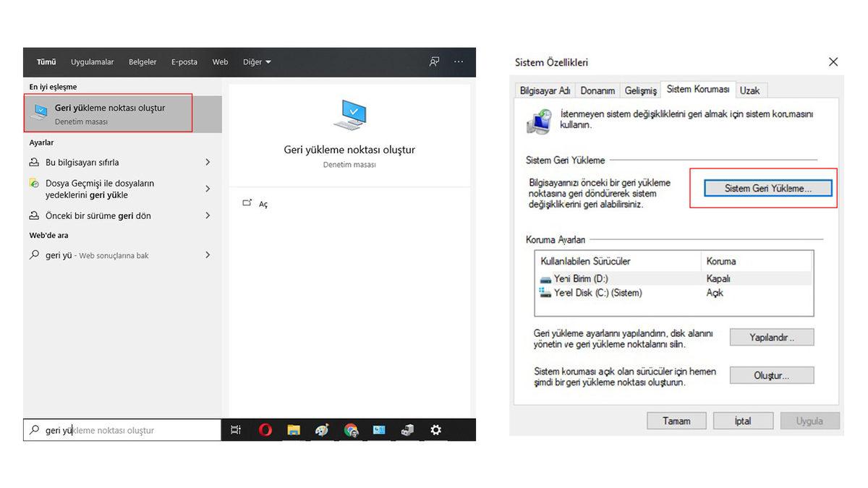Click the feedback icon in search header

click(x=434, y=62)
